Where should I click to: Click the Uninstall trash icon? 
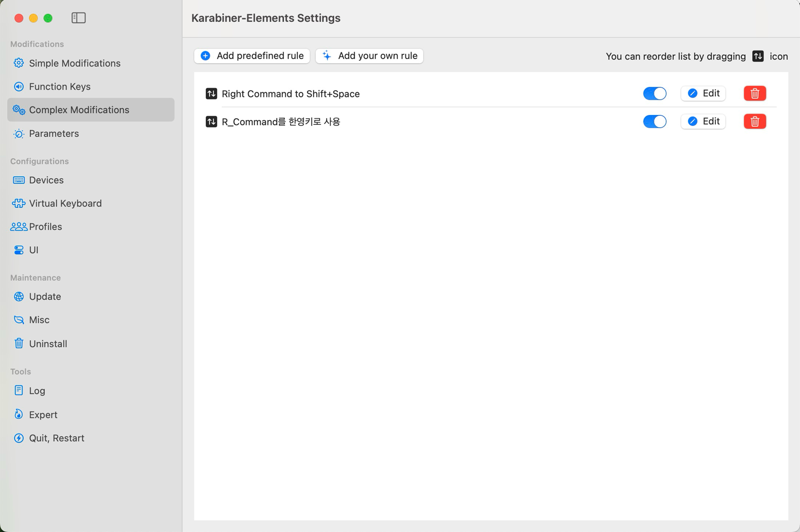pos(19,343)
